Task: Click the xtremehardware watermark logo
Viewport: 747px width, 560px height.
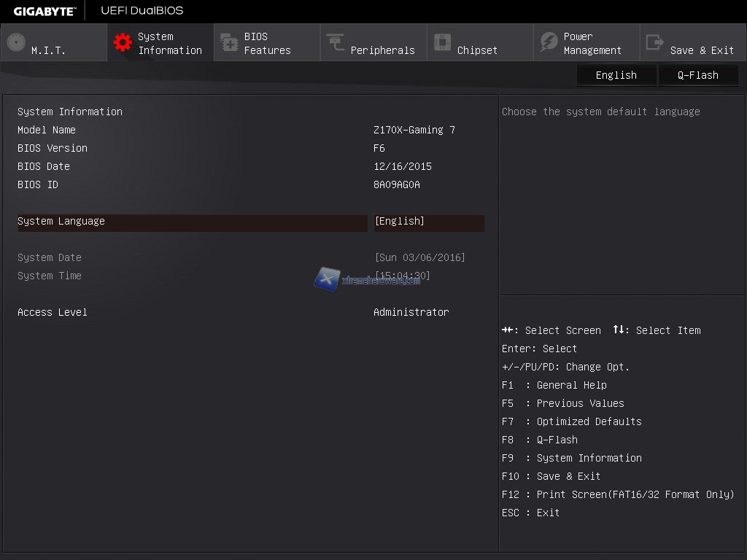Action: 328,278
